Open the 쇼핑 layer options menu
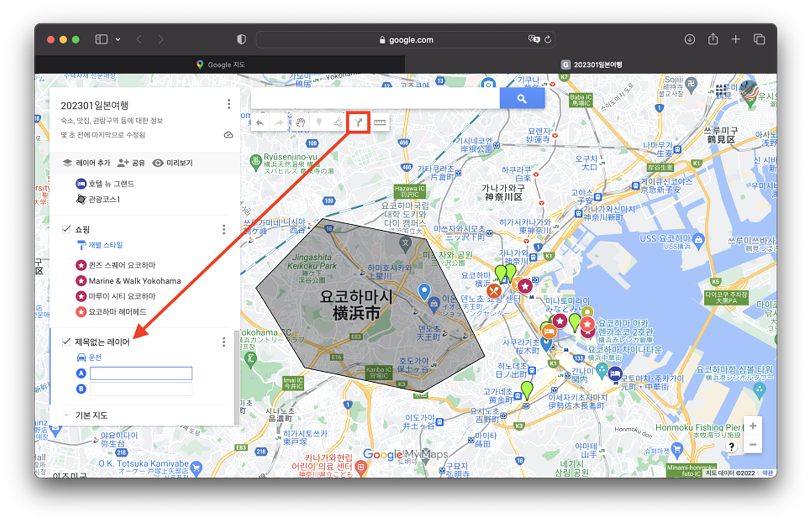This screenshot has height=524, width=812. [224, 229]
